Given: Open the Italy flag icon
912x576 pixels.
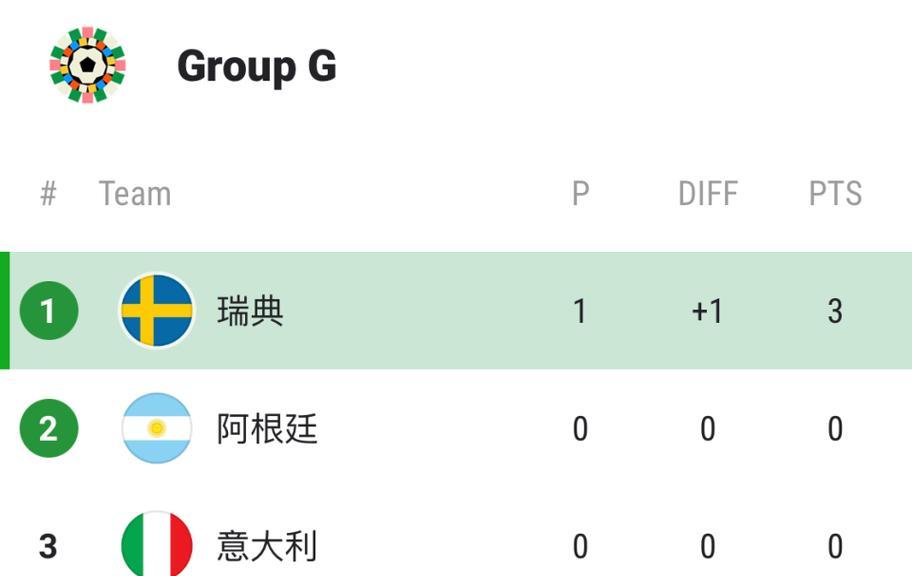Looking at the screenshot, I should click(x=156, y=545).
